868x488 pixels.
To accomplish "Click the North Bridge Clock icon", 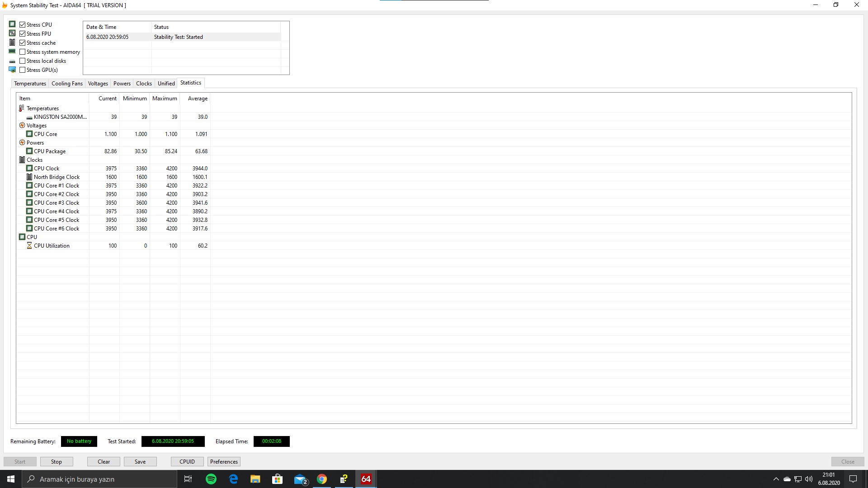I will coord(29,177).
